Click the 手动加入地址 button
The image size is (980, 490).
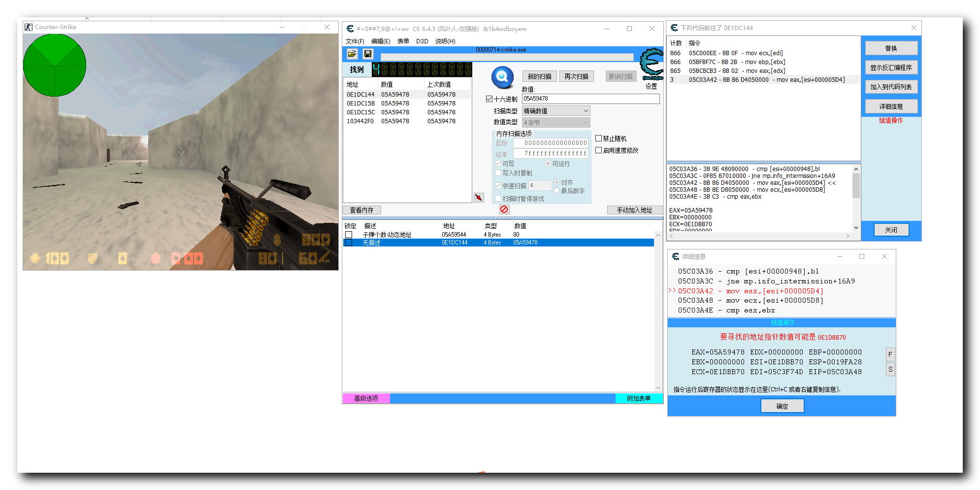[x=634, y=210]
